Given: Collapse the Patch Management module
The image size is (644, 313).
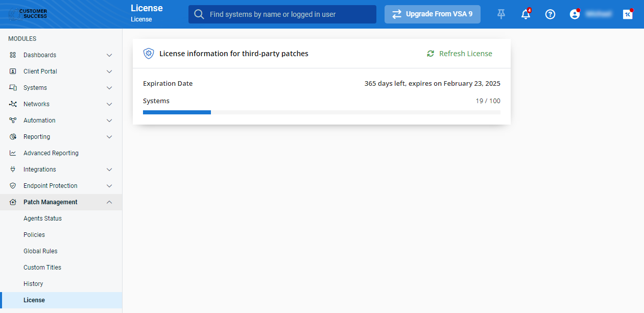Looking at the screenshot, I should pyautogui.click(x=109, y=202).
